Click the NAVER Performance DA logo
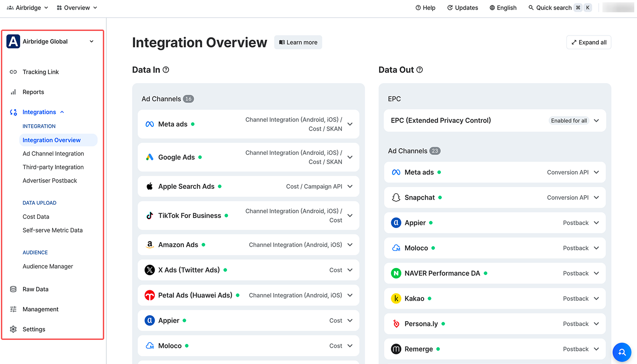 click(396, 273)
